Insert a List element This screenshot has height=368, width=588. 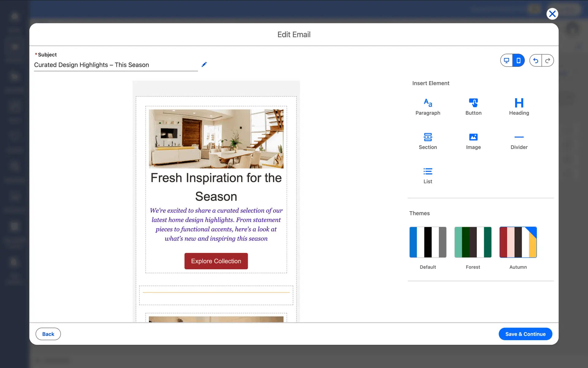pyautogui.click(x=428, y=175)
